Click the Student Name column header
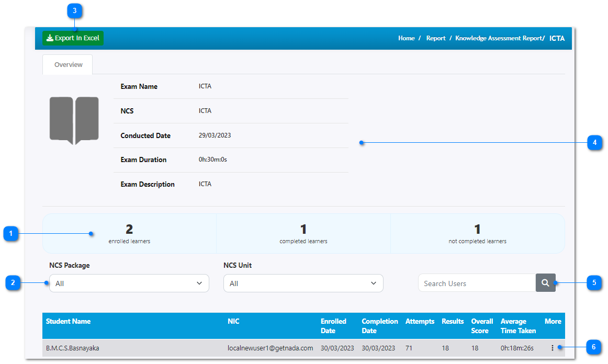The height and width of the screenshot is (364, 608). (x=68, y=321)
